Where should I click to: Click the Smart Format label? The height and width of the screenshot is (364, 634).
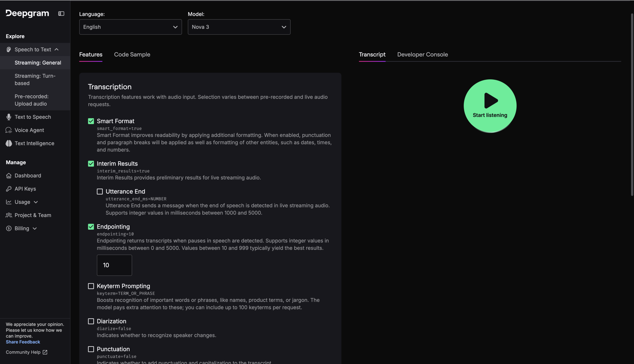point(116,121)
